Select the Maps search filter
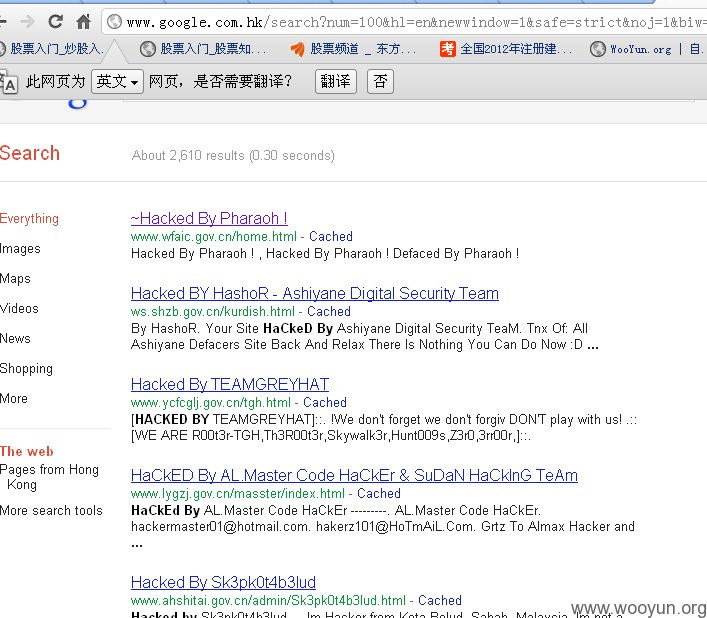Viewport: 707px width, 618px height. coord(15,279)
